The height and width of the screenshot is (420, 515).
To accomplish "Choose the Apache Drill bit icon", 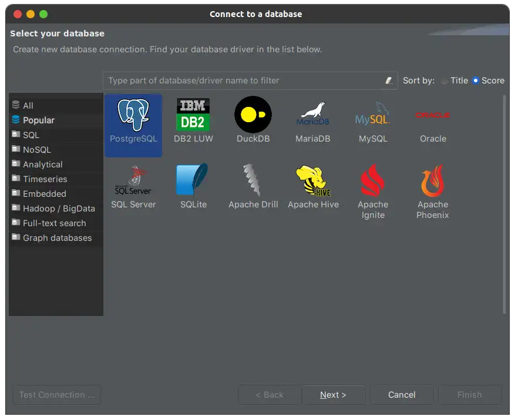I will pos(252,180).
